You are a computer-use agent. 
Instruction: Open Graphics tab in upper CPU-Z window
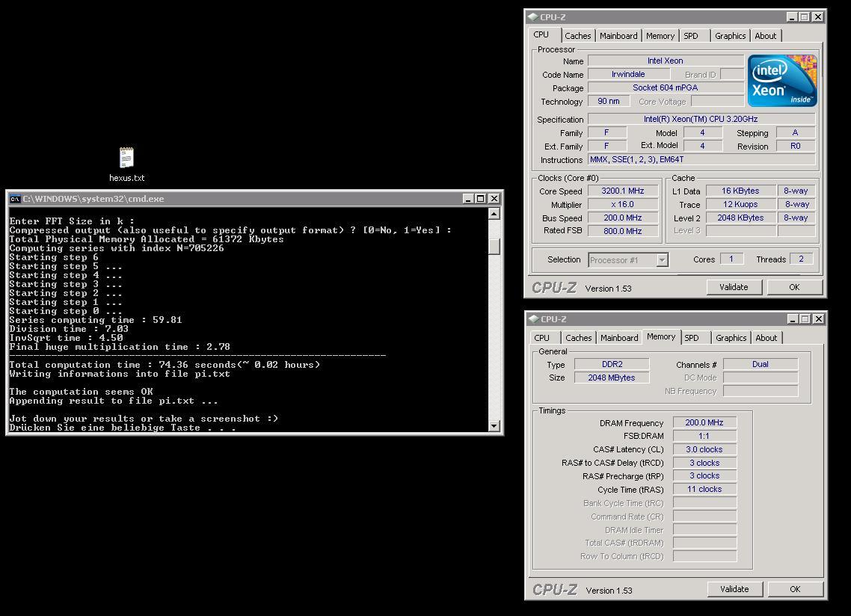(730, 36)
